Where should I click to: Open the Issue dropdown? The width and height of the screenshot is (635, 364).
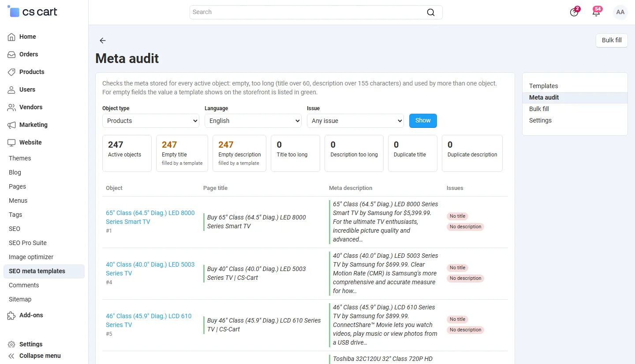click(x=355, y=121)
